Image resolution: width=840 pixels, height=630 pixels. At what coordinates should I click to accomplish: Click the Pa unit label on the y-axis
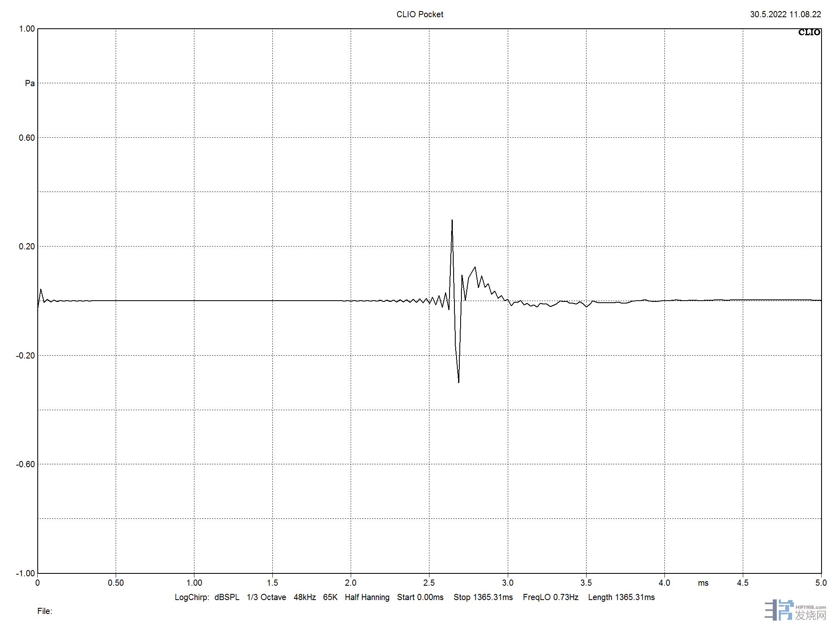click(x=30, y=83)
